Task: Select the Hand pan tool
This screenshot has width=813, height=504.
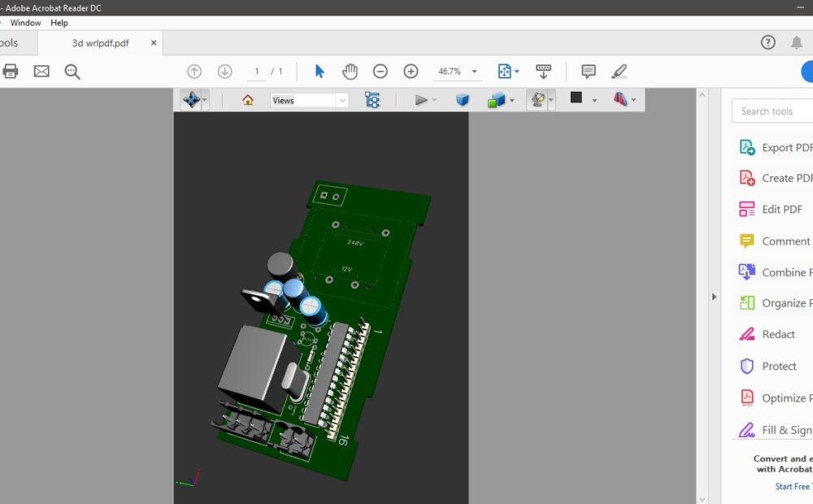Action: (350, 72)
